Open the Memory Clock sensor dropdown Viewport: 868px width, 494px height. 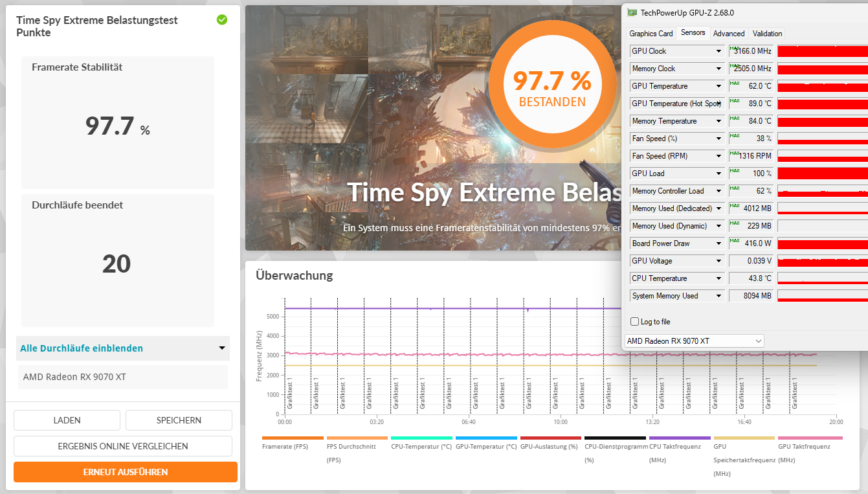pos(718,69)
